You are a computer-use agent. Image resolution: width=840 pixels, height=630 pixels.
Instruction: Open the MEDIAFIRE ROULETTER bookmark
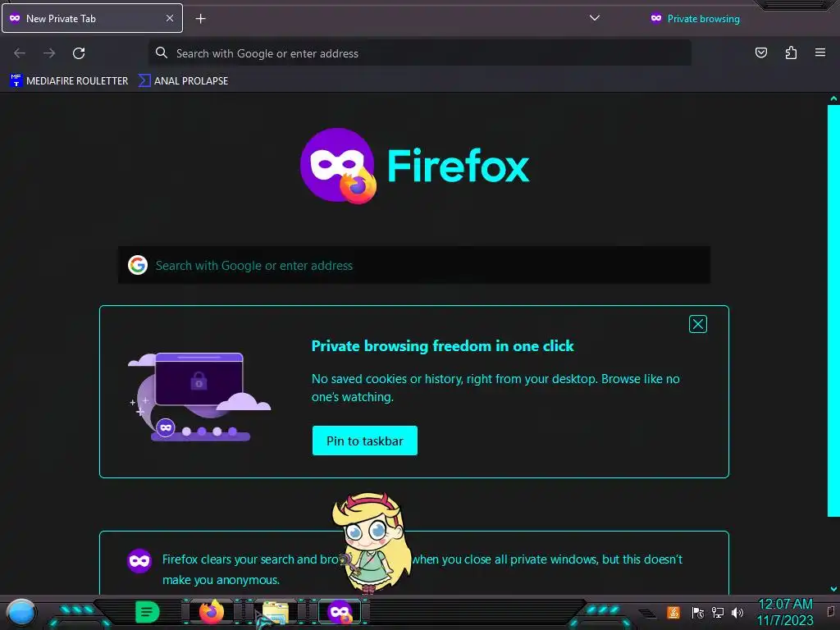tap(69, 81)
